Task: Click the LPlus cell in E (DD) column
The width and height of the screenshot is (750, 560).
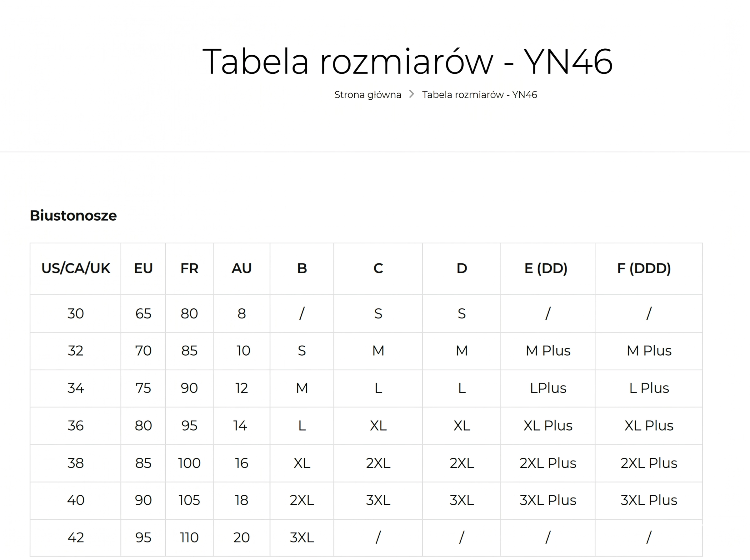Action: coord(548,388)
